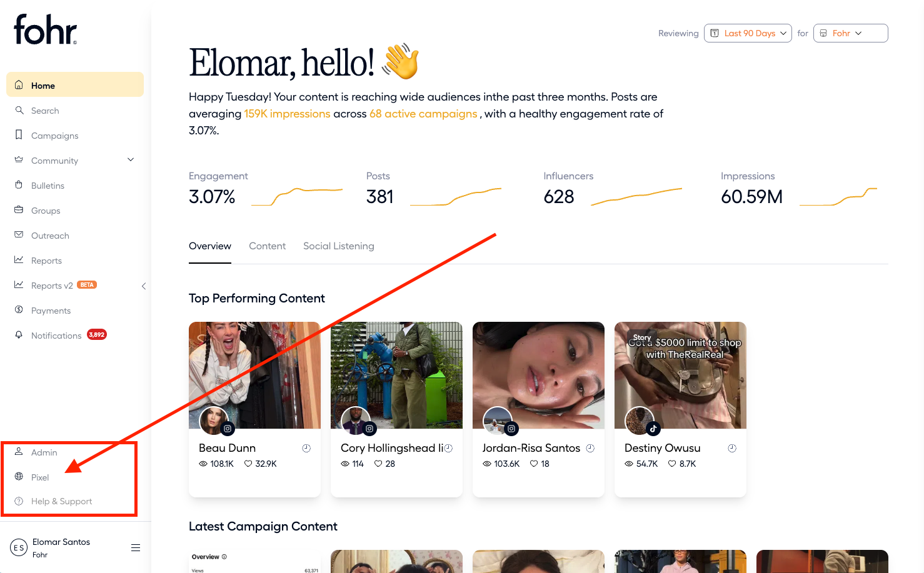Click the Fohr logo
Viewport: 924px width, 573px height.
[x=45, y=30]
